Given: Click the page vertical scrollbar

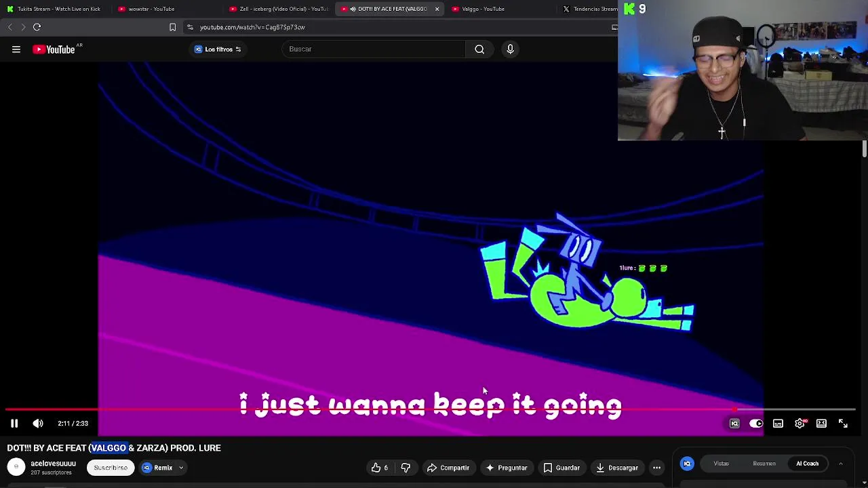Looking at the screenshot, I should tap(864, 149).
